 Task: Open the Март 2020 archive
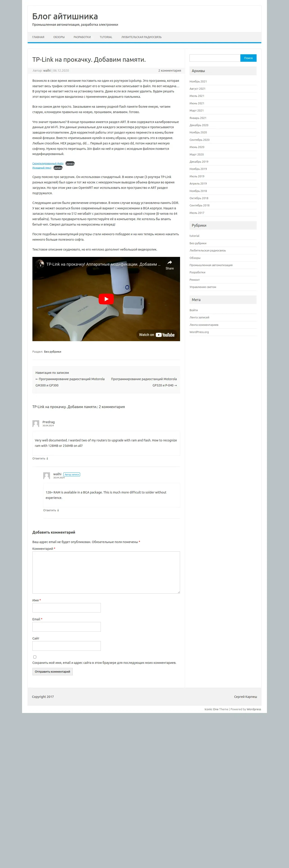pyautogui.click(x=196, y=154)
